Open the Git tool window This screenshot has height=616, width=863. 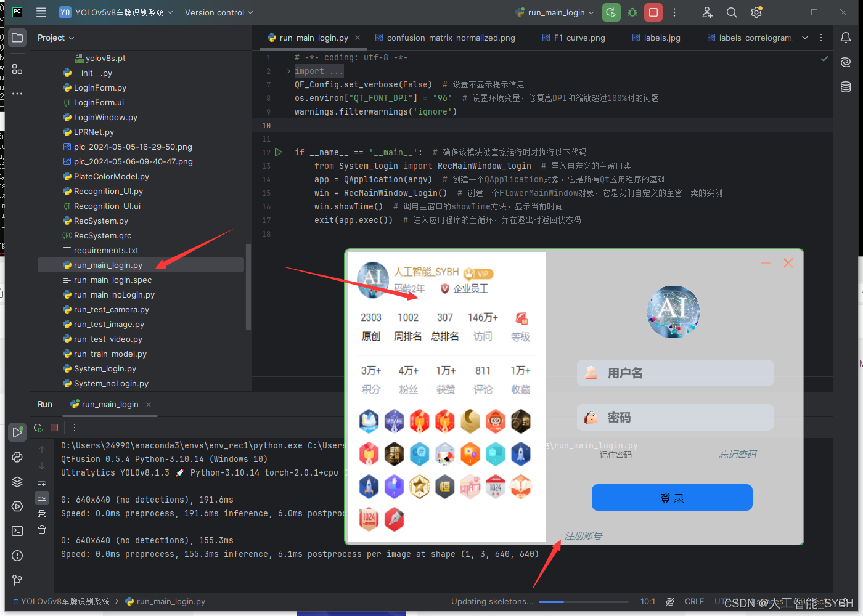[17, 580]
